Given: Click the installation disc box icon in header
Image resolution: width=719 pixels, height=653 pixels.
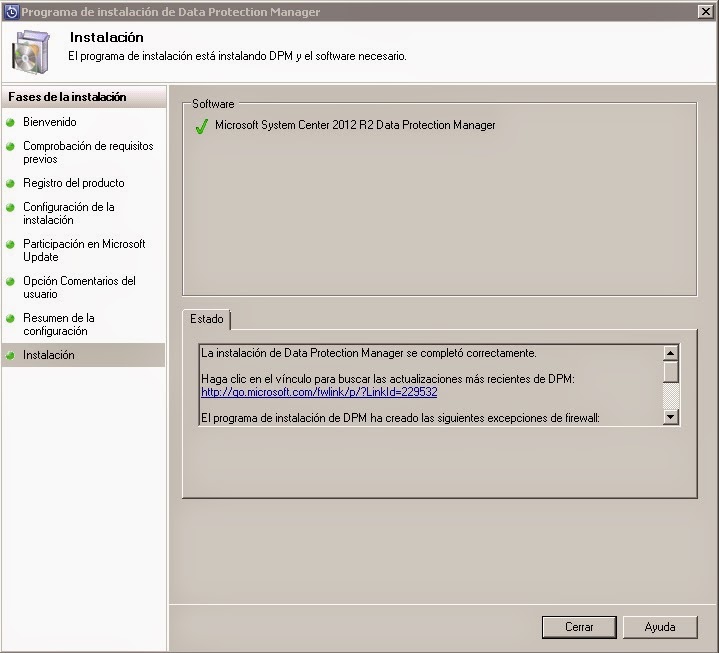Looking at the screenshot, I should (x=30, y=52).
